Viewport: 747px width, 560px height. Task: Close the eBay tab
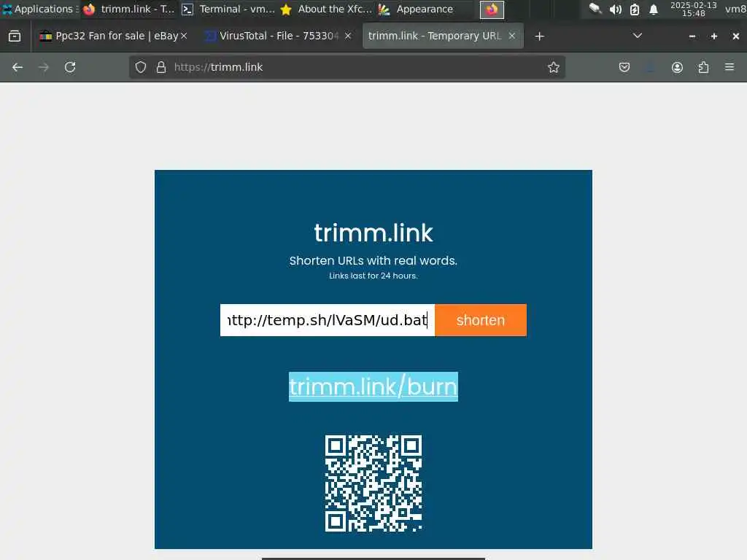coord(184,36)
